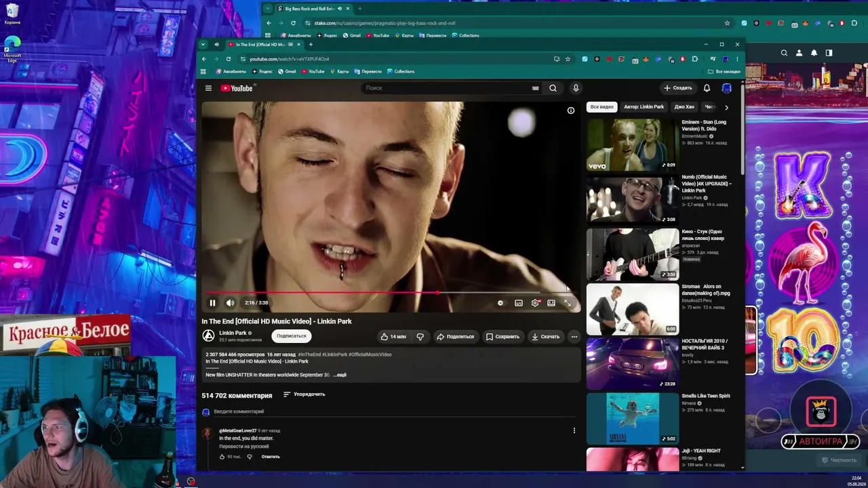Open the Упорядочить comments sort menu
This screenshot has height=488, width=868.
(304, 394)
